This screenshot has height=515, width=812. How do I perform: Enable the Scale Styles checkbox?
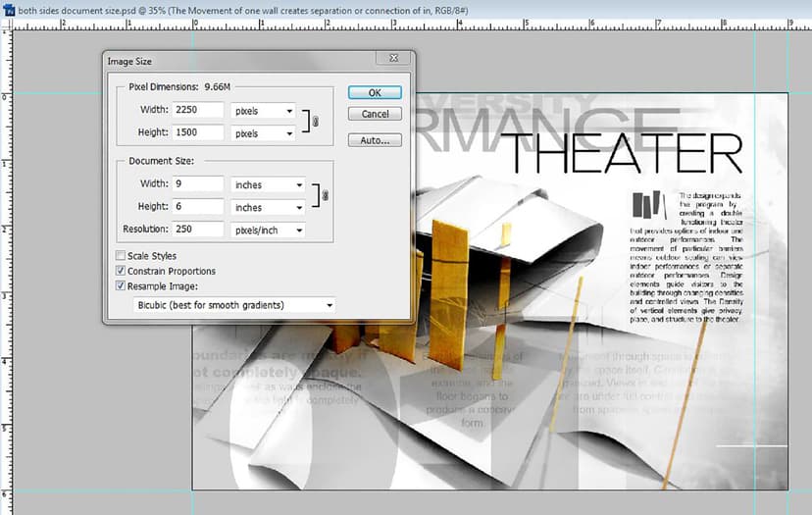[x=121, y=256]
